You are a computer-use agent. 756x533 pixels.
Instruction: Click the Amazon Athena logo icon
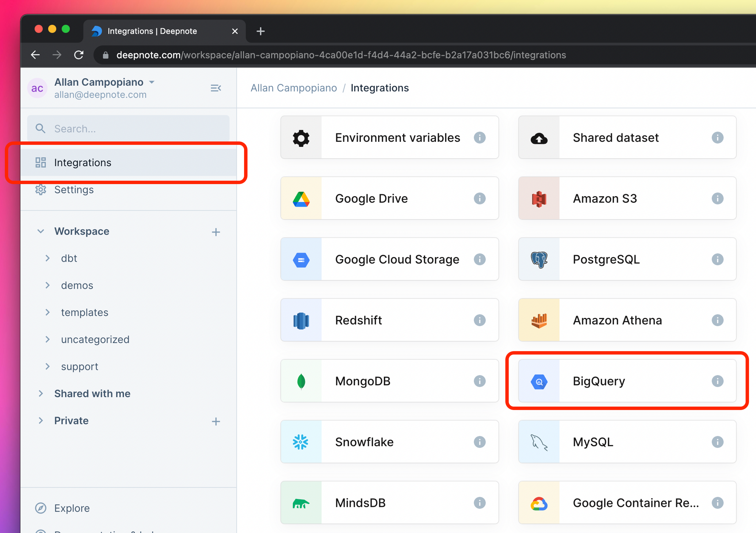539,321
